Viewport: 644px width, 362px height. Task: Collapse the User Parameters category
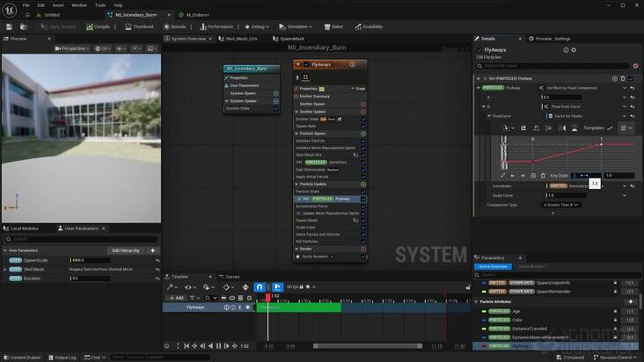tap(5, 250)
